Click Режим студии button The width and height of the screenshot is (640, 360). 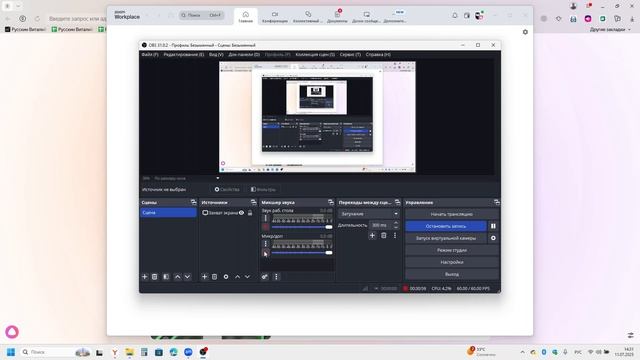(452, 250)
